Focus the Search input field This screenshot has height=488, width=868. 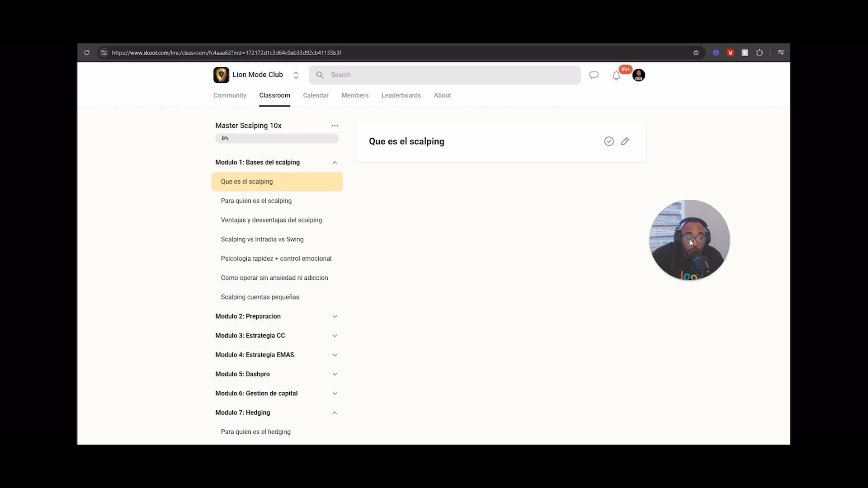(x=445, y=75)
